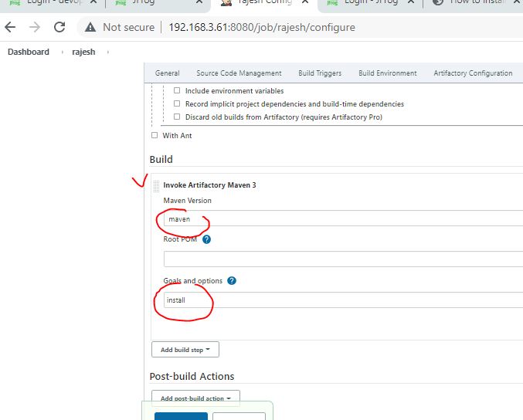This screenshot has height=420, width=523.
Task: Toggle Discard old builds from Artifactory
Action: (x=177, y=117)
